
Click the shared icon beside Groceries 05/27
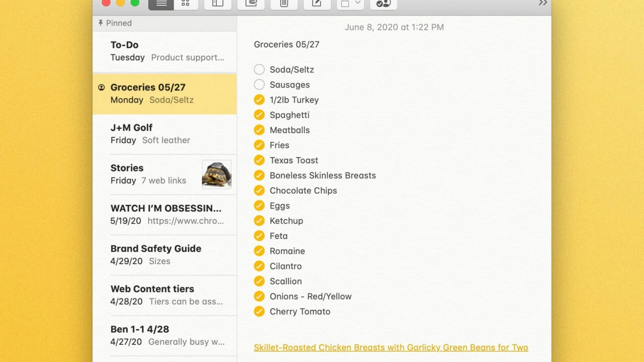tap(101, 87)
